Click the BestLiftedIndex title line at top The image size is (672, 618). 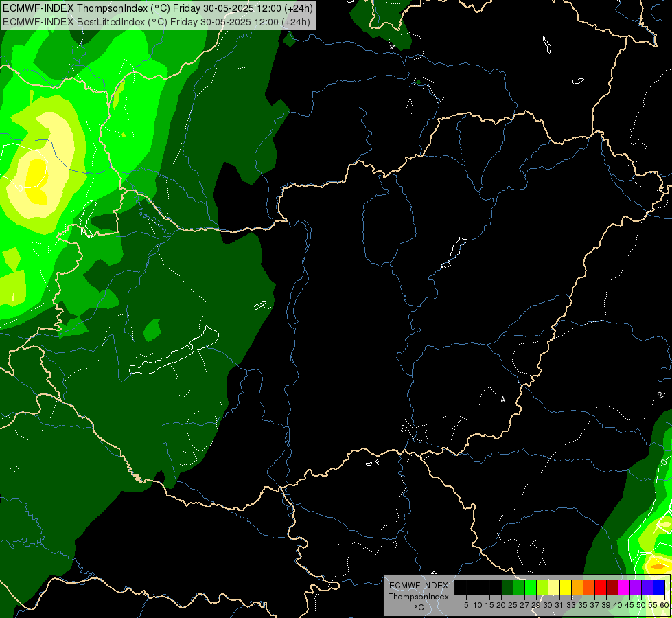(x=157, y=21)
